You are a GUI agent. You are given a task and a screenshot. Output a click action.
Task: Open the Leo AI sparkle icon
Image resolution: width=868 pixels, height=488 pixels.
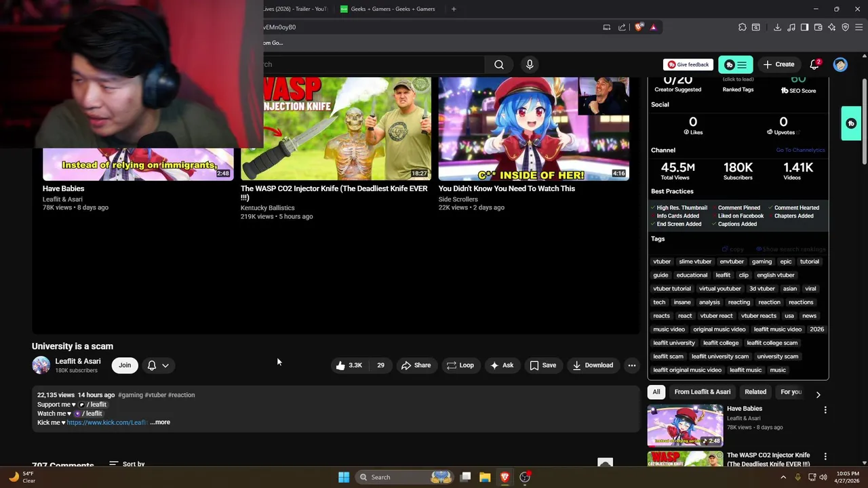click(831, 27)
